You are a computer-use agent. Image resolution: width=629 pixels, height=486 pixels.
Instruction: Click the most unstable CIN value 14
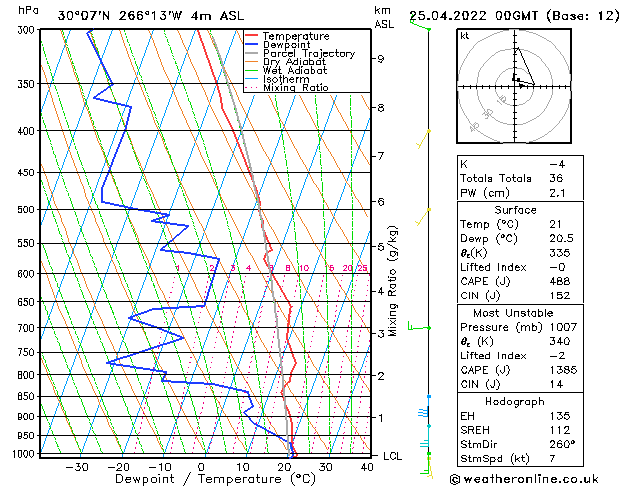tap(556, 384)
